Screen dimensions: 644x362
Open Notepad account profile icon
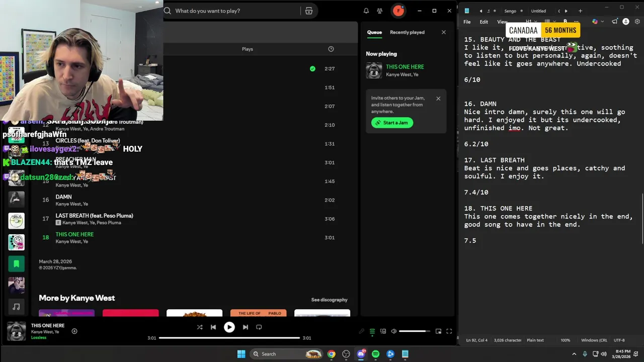click(x=626, y=22)
